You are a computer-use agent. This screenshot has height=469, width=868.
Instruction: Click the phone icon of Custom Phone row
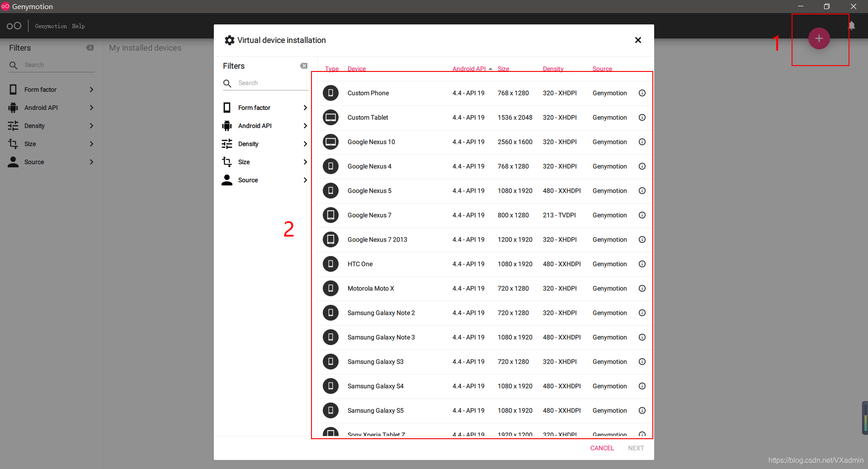[330, 93]
